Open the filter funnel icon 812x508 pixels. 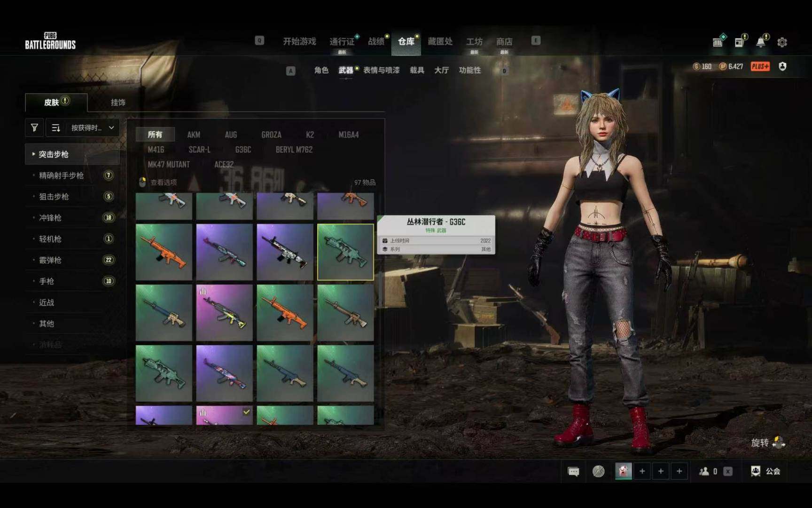coord(34,127)
